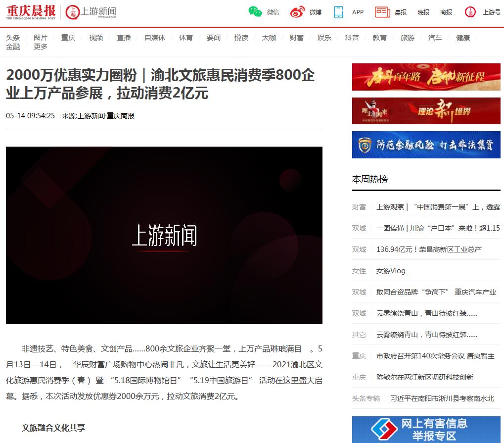
Task: Open article 陈敏尔在两江新区调研科技创新
Action: point(424,377)
